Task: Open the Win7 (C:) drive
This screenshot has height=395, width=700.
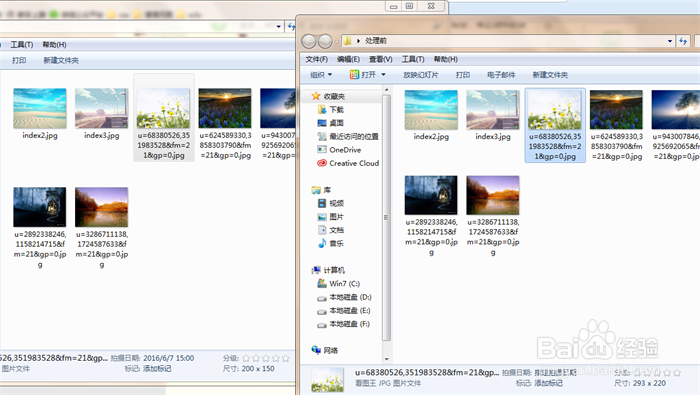Action: tap(339, 283)
